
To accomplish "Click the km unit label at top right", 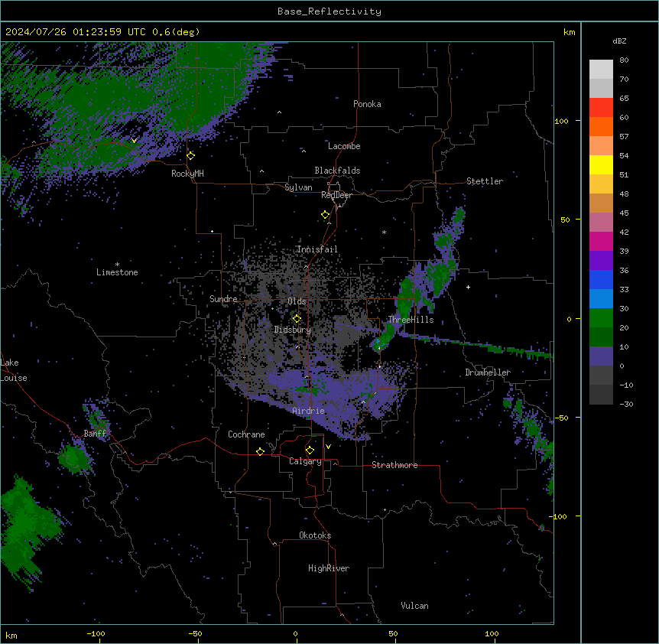I will click(x=570, y=32).
